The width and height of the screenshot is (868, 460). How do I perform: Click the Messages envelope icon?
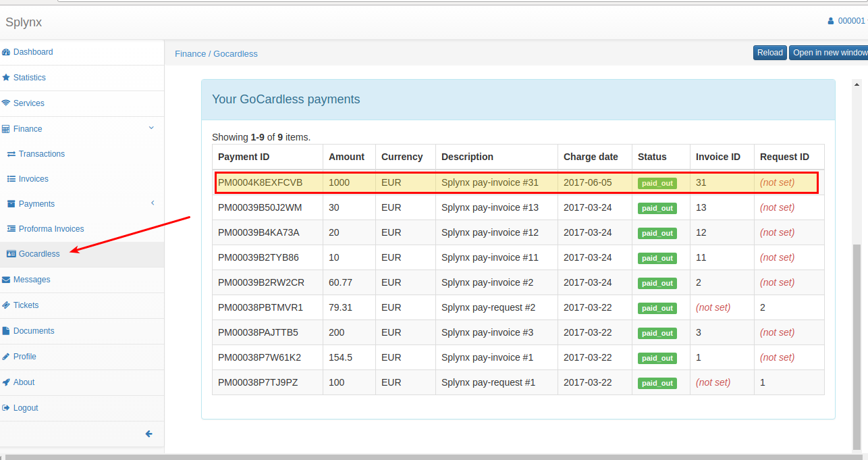tap(6, 280)
